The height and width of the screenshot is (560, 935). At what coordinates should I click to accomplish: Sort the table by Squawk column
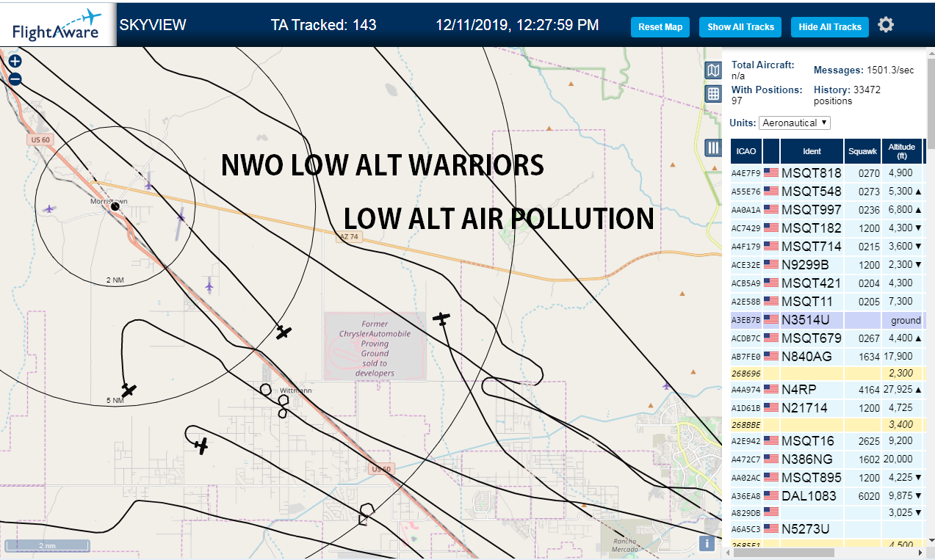click(862, 151)
